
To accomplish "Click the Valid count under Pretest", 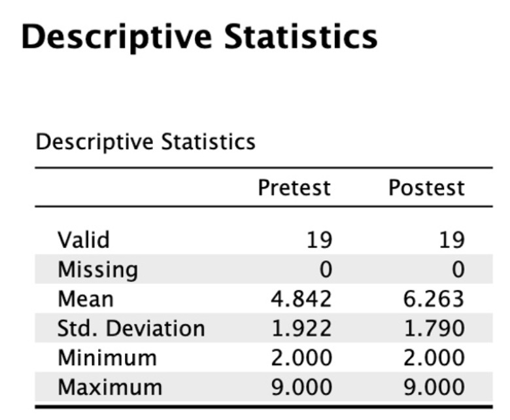I will pyautogui.click(x=319, y=240).
